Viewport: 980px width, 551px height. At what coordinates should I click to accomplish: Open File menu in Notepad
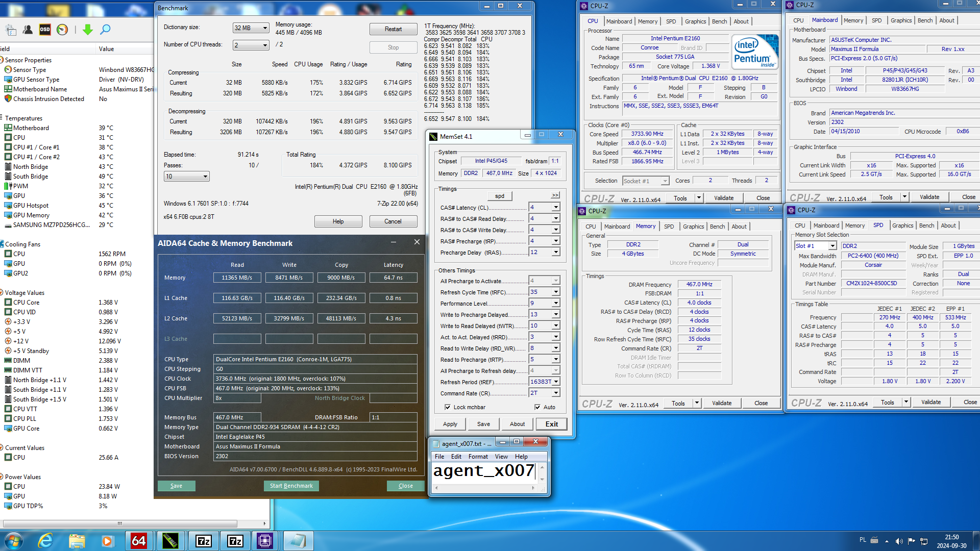coord(439,457)
